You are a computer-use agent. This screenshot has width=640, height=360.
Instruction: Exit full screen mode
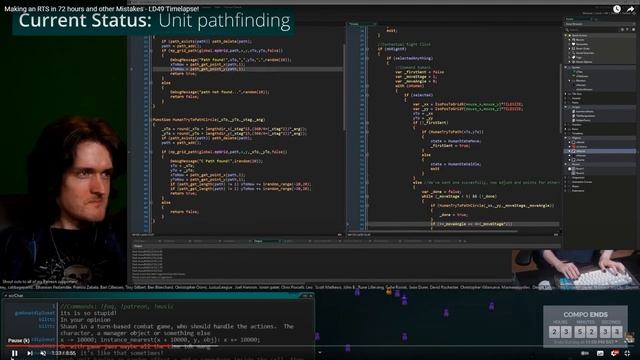point(627,353)
